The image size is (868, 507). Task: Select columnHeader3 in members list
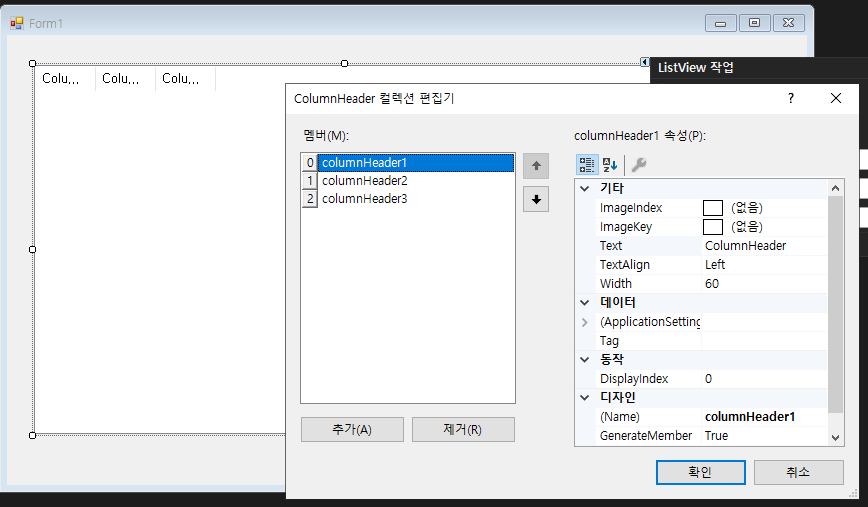point(415,199)
